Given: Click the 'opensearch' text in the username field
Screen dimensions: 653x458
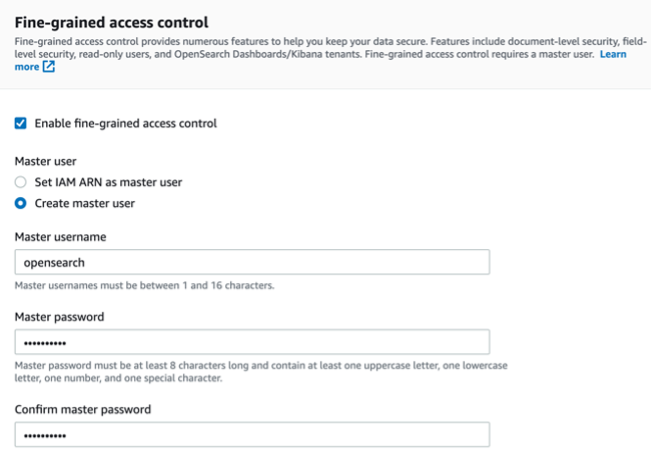Looking at the screenshot, I should pos(55,262).
